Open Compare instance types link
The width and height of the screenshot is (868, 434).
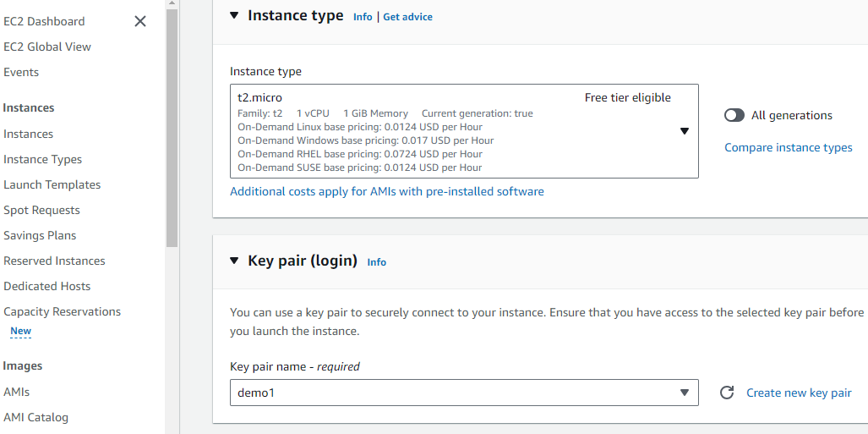(x=788, y=147)
